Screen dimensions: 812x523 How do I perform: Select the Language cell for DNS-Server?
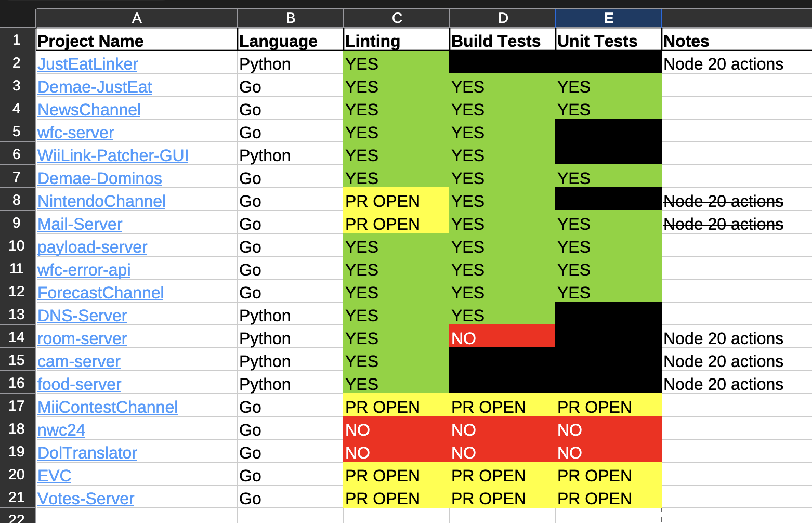click(x=291, y=314)
